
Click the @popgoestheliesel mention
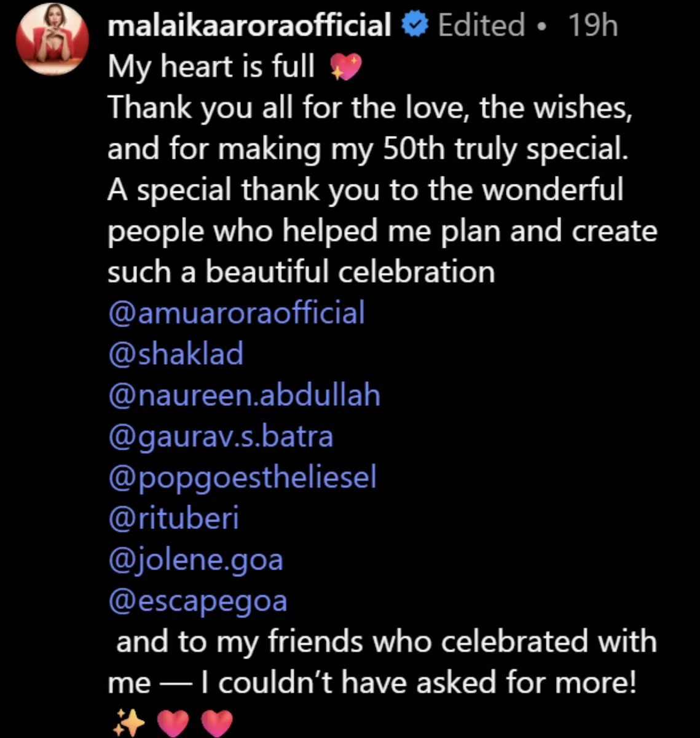coord(242,477)
